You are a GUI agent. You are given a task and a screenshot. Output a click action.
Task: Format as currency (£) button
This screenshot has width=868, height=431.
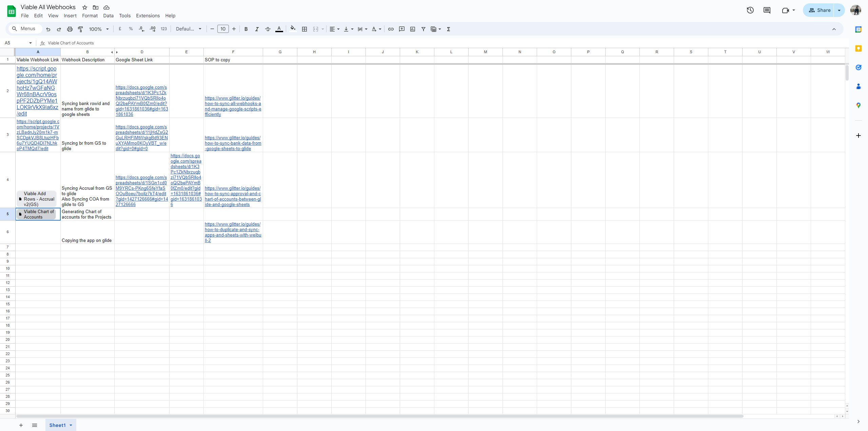click(120, 29)
